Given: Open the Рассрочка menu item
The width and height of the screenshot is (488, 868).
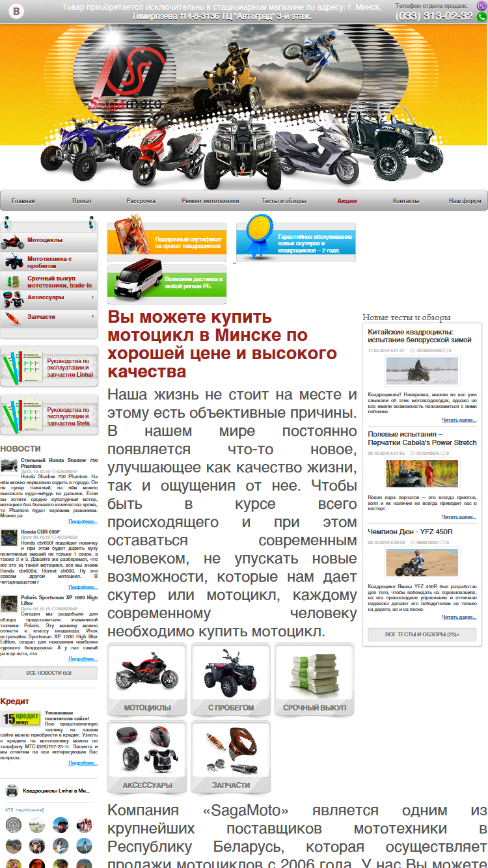Looking at the screenshot, I should click(x=141, y=201).
